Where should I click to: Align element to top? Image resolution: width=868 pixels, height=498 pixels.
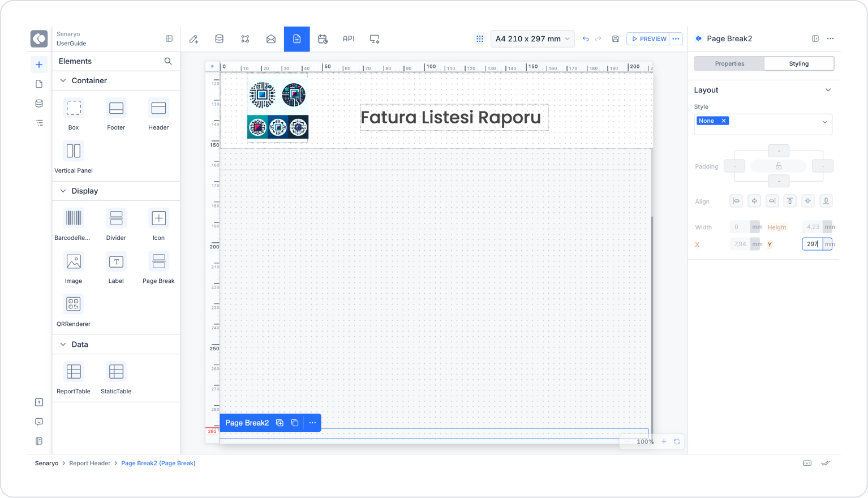pos(790,201)
